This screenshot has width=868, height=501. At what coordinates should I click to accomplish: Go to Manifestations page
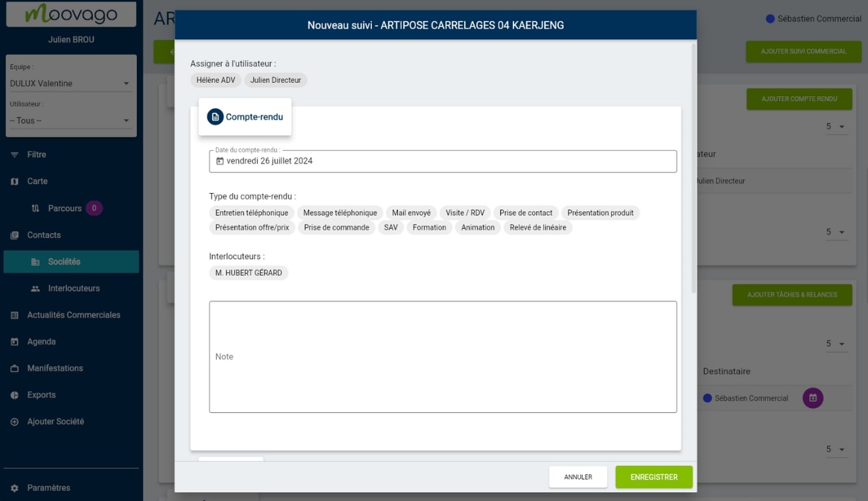pos(71,369)
